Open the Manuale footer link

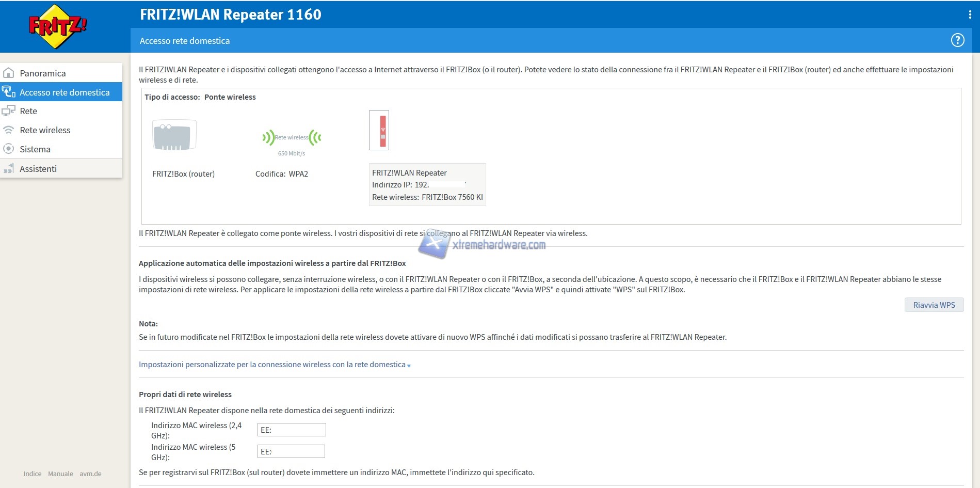point(60,474)
